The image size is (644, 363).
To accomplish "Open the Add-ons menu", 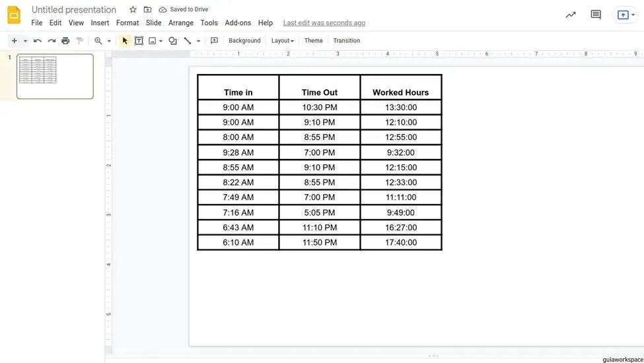I will tap(238, 23).
